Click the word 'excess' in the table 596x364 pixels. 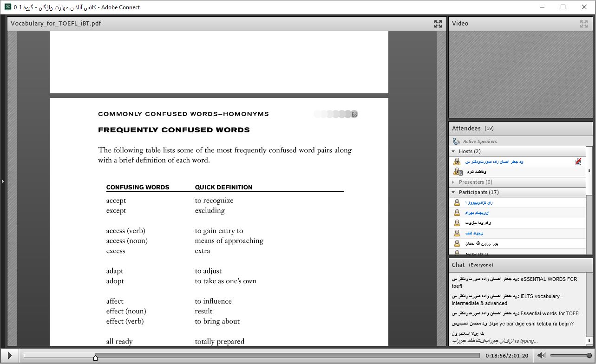click(116, 251)
